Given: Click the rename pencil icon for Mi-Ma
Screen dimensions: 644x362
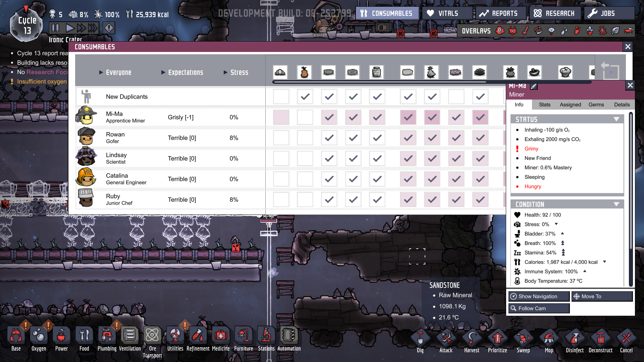Looking at the screenshot, I should point(534,86).
